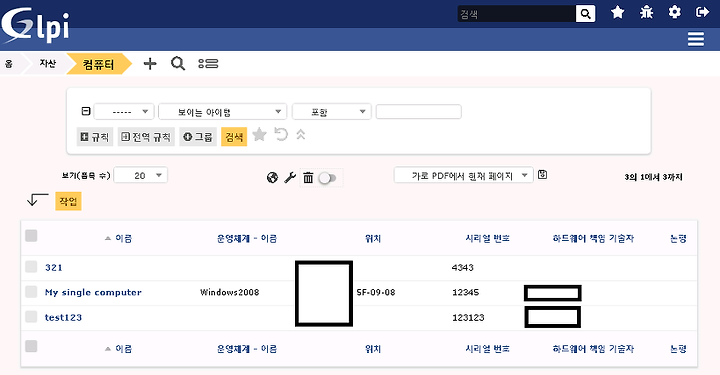
Task: Click the 컴퓨터 breadcrumb tab
Action: pyautogui.click(x=98, y=64)
